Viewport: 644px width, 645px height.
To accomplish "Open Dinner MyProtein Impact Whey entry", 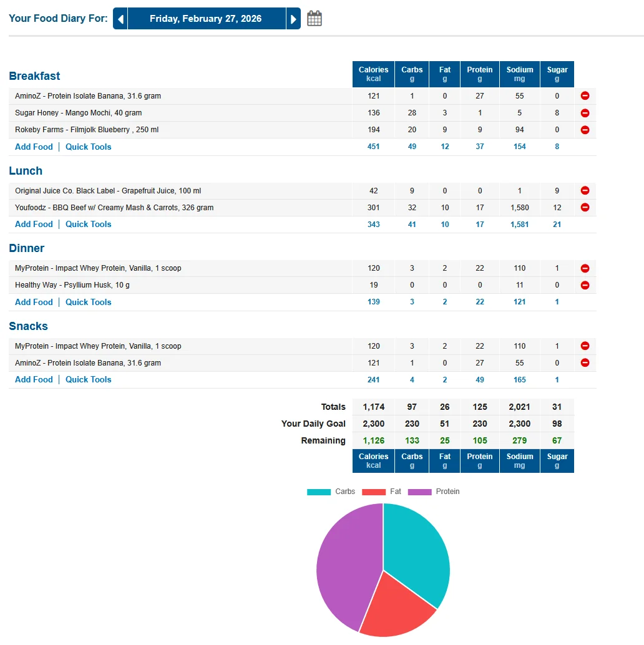I will [98, 268].
